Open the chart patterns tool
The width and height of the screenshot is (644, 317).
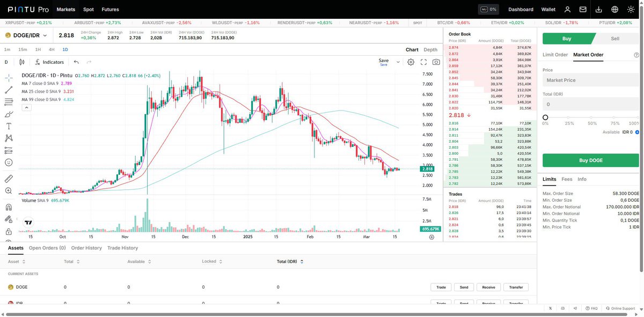[9, 138]
